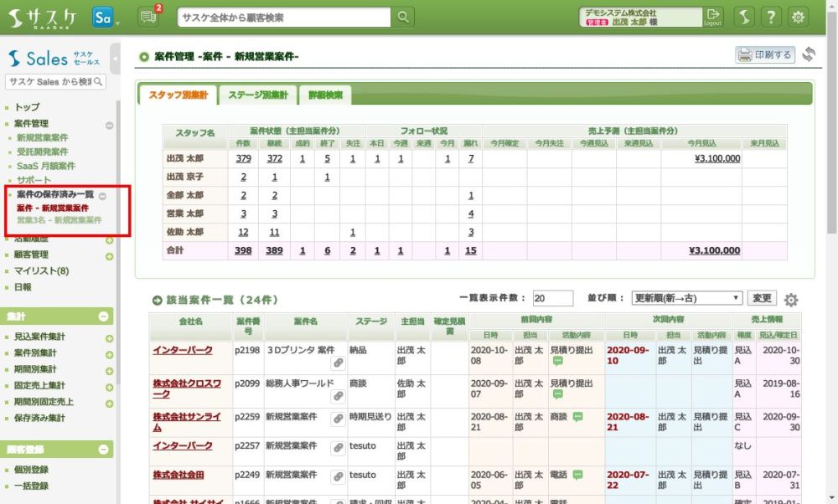Screen dimensions: 838x504
Task: Click attachment clip icon for 3Dプリンタ 案件
Action: point(338,363)
